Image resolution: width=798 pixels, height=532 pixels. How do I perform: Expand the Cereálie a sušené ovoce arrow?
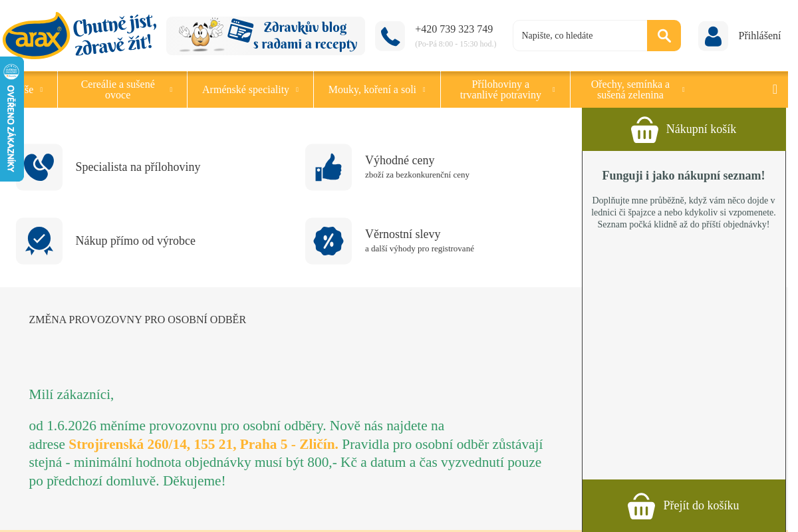tap(171, 90)
